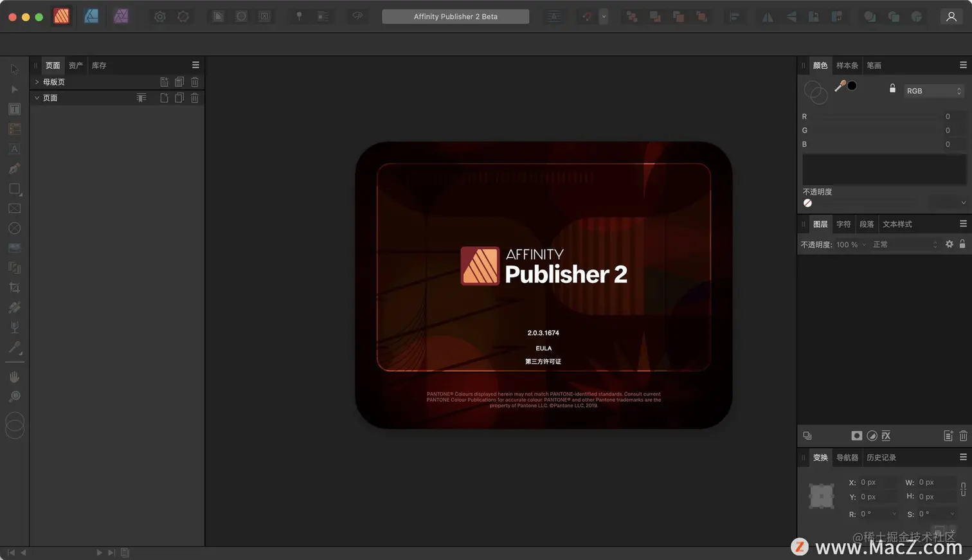Open the 正常 blend mode dropdown
Image resolution: width=972 pixels, height=560 pixels.
pyautogui.click(x=905, y=244)
